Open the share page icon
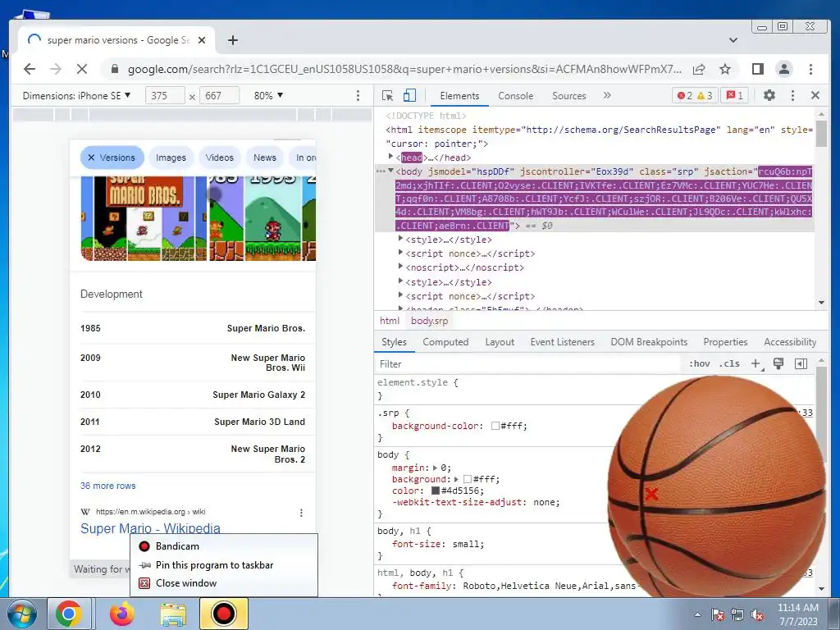This screenshot has height=630, width=840. [x=699, y=69]
